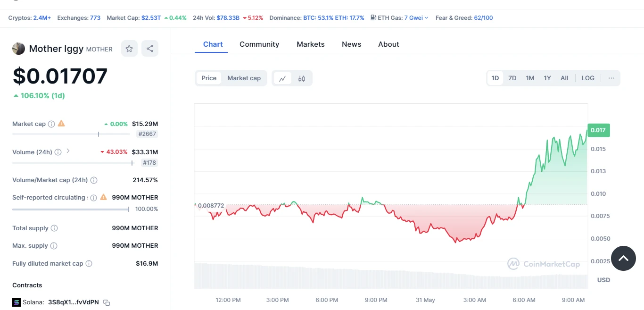Switch chart to line view
This screenshot has width=644, height=310.
[x=282, y=78]
